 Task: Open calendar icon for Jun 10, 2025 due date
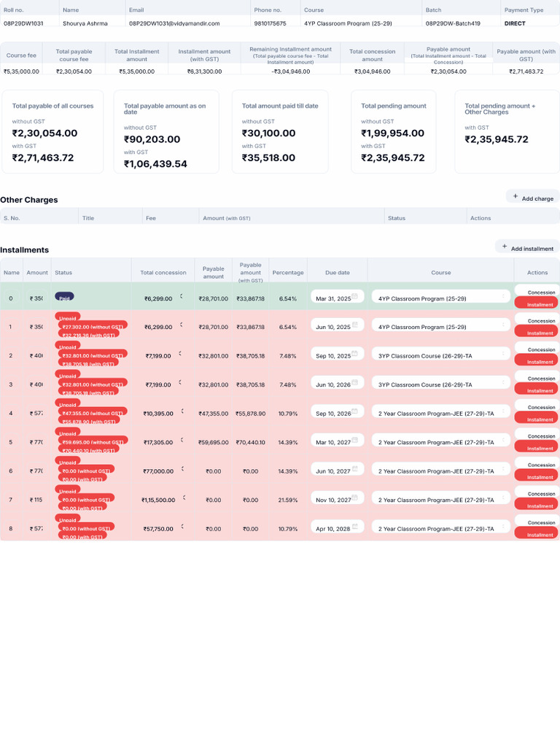[x=355, y=325]
